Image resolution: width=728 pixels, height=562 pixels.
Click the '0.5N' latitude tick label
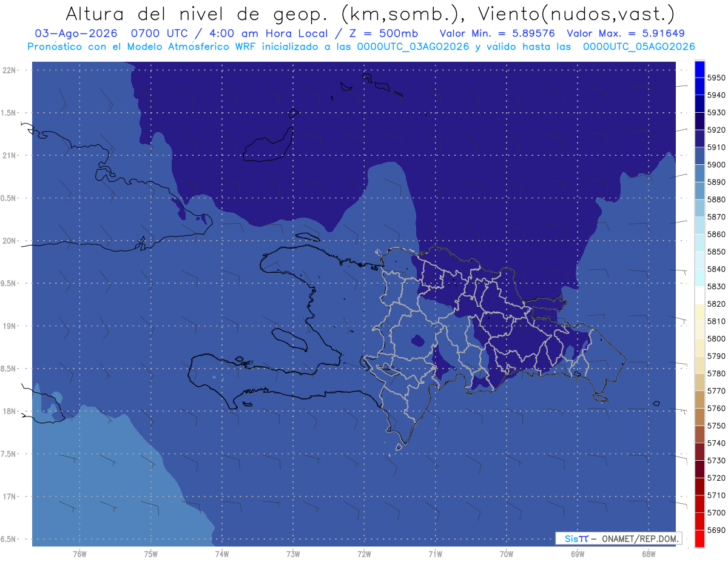(x=9, y=198)
